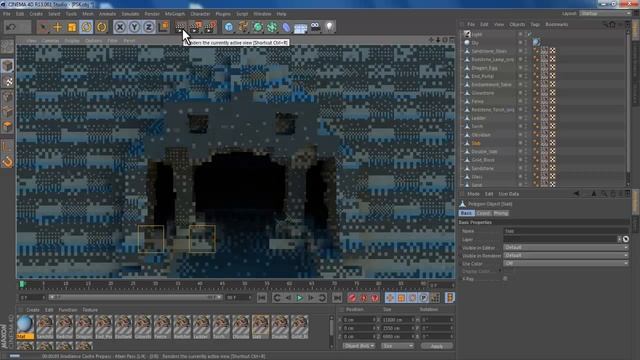
Task: Toggle the Z axis lock icon
Action: click(x=149, y=27)
